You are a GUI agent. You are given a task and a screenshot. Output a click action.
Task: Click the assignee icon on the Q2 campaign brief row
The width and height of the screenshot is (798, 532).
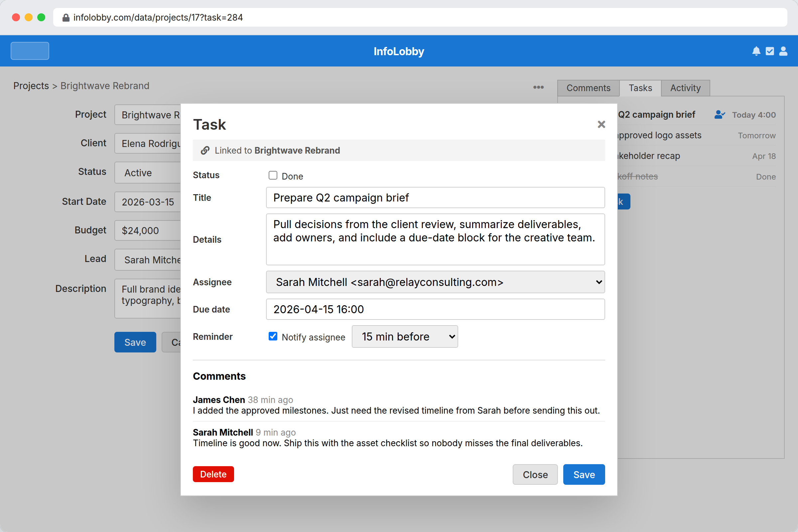pos(720,115)
